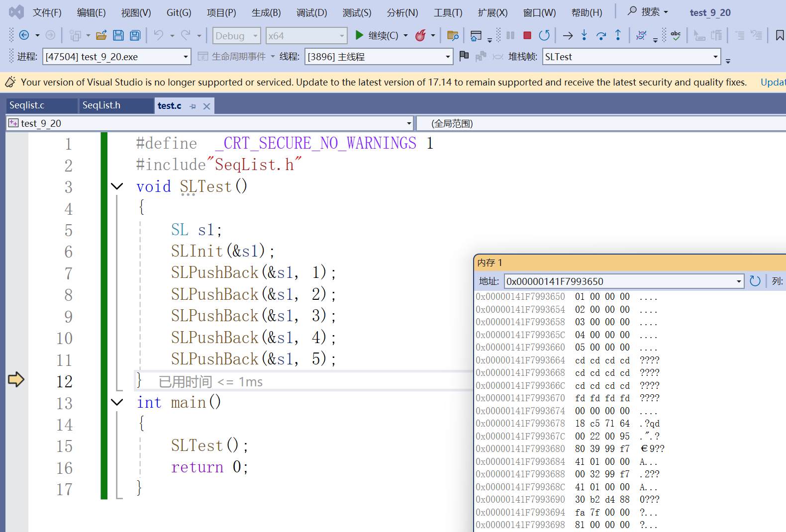
Task: Click the Undo curved-arrow icon
Action: point(158,35)
